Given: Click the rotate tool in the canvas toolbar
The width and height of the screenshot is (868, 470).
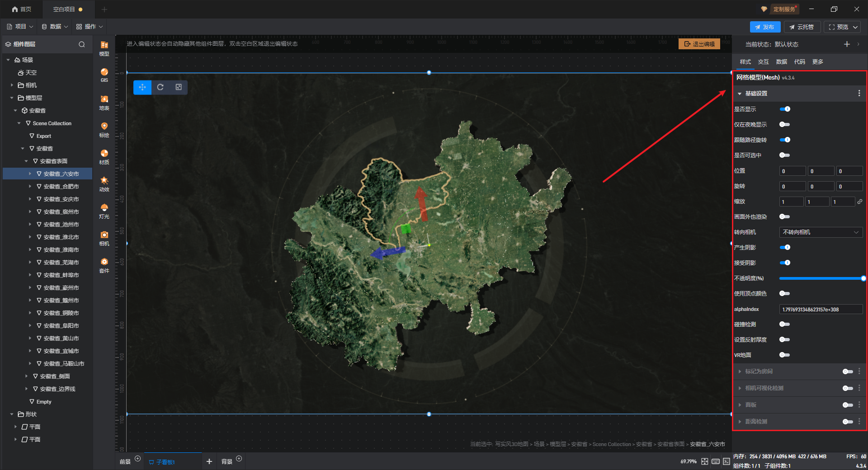Looking at the screenshot, I should click(160, 87).
